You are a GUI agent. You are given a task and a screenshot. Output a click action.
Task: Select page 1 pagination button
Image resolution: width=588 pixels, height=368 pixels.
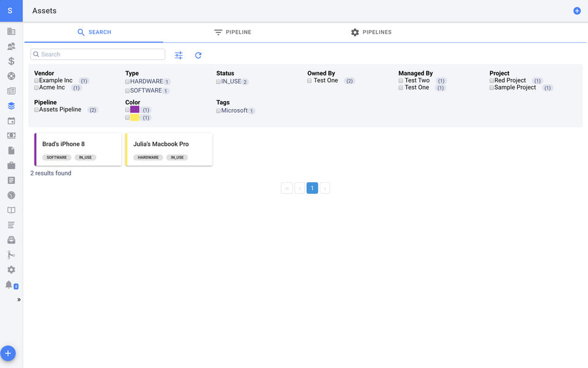coord(312,188)
